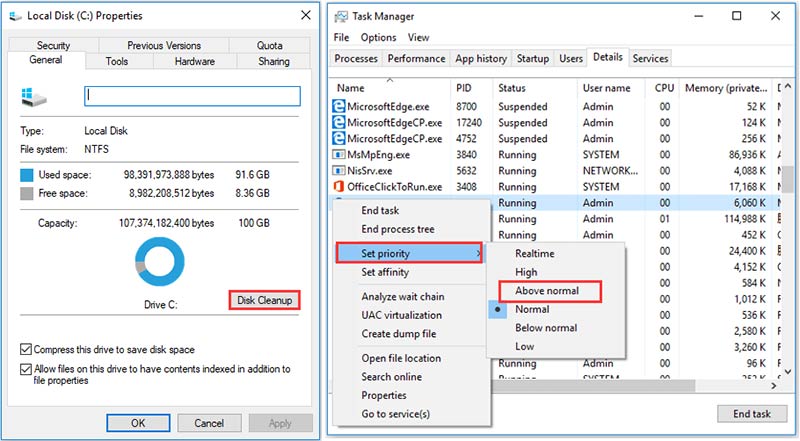Click the OfficeClickToRun.exe Office icon
This screenshot has height=441, width=800.
tap(339, 187)
